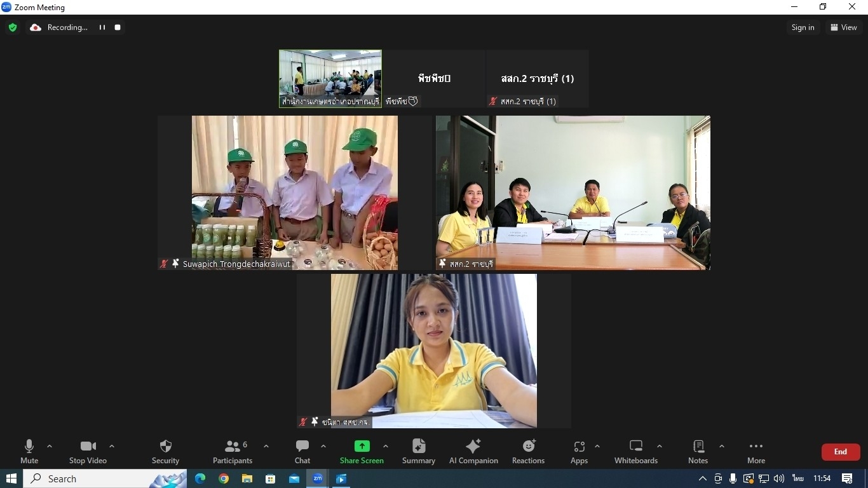Mute the microphone
The width and height of the screenshot is (868, 488).
(29, 452)
